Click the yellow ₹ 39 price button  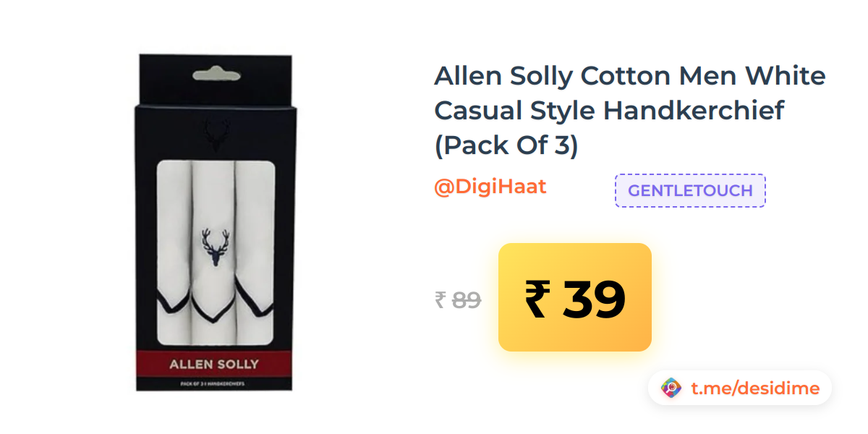[x=575, y=297]
